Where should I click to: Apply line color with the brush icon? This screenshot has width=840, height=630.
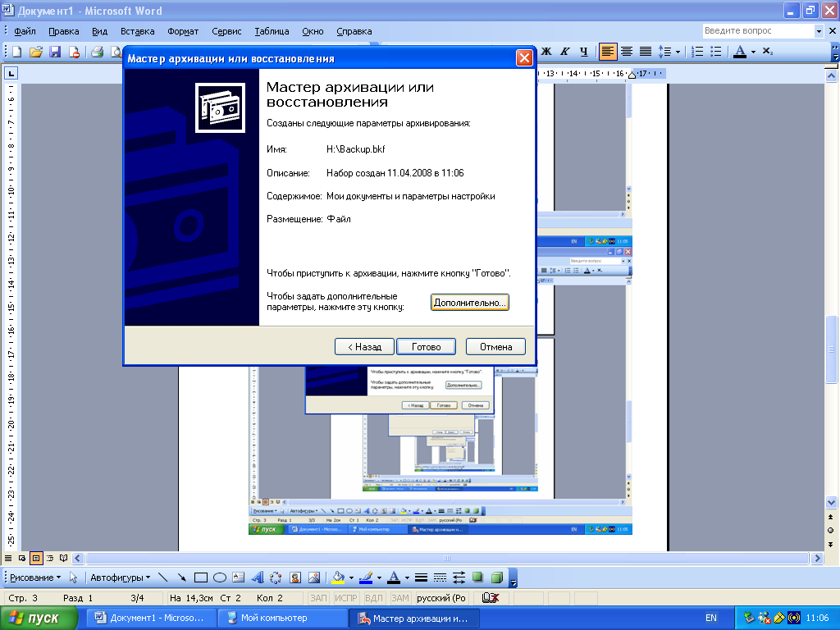pyautogui.click(x=366, y=577)
